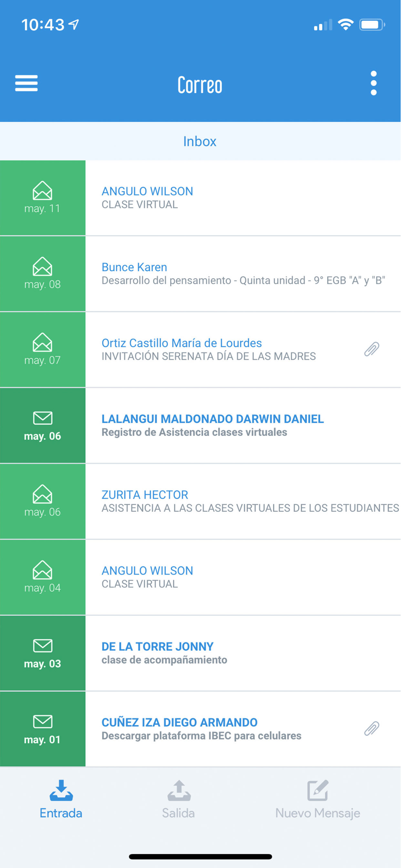Select subject 'Registro de Asistencia clases virtuales'
The width and height of the screenshot is (401, 868).
(194, 432)
